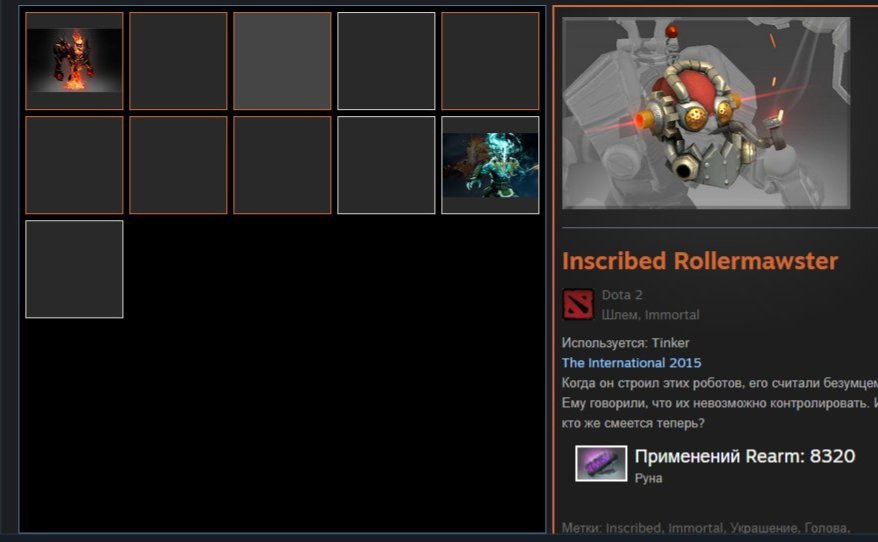Click the Голова tag in the tags line
The width and height of the screenshot is (878, 542).
coord(826,528)
